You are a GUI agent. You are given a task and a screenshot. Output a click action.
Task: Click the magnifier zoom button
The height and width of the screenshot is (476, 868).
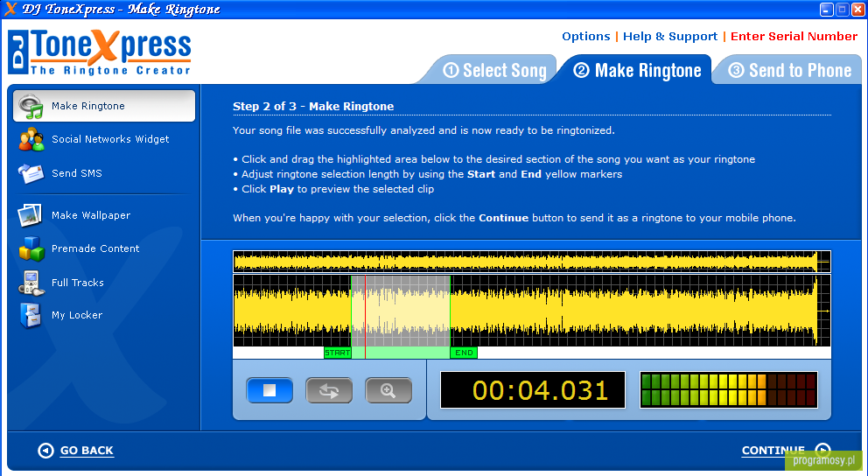[x=388, y=390]
